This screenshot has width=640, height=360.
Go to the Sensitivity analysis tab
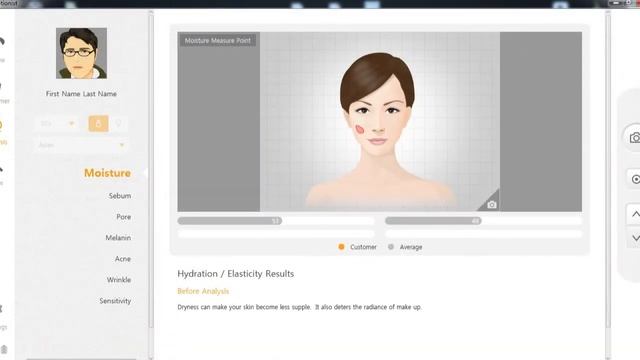[x=115, y=301]
